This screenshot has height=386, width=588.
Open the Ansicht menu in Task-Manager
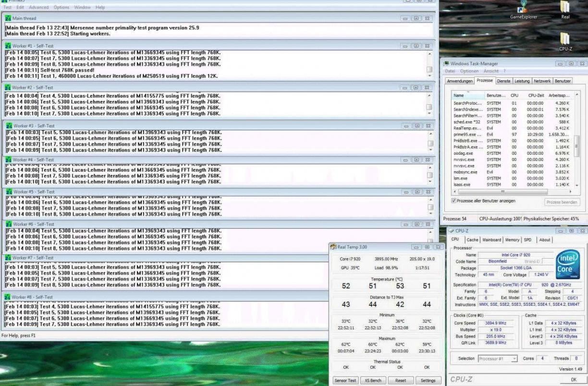[491, 71]
